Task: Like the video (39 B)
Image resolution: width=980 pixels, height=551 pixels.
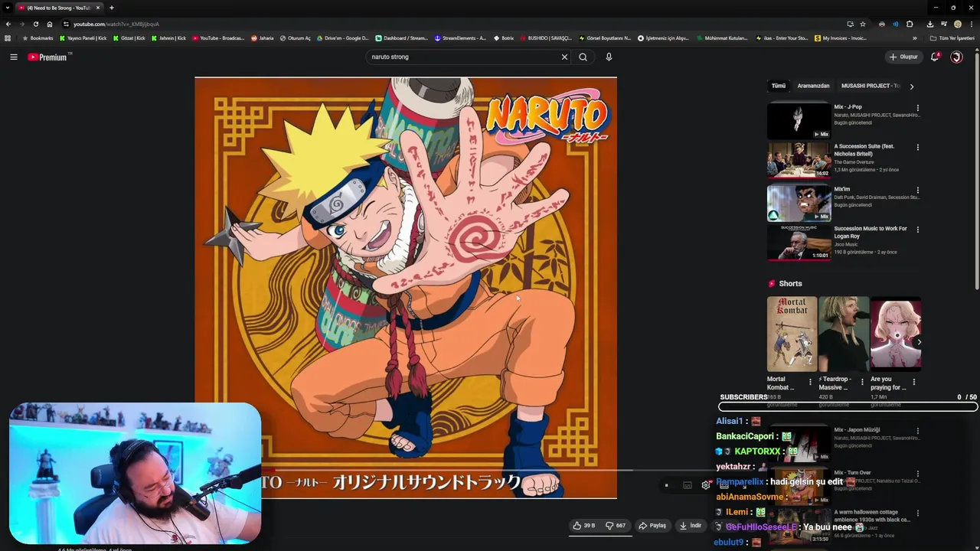Action: 584,526
